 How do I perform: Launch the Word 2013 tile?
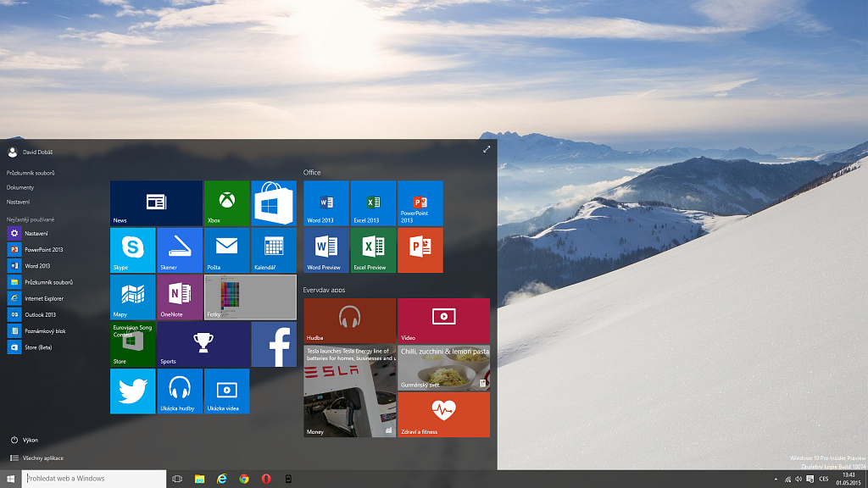pyautogui.click(x=326, y=203)
